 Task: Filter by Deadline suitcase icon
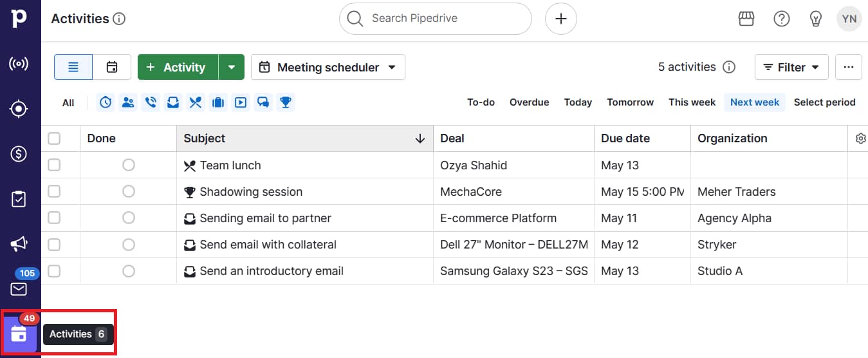pyautogui.click(x=218, y=102)
